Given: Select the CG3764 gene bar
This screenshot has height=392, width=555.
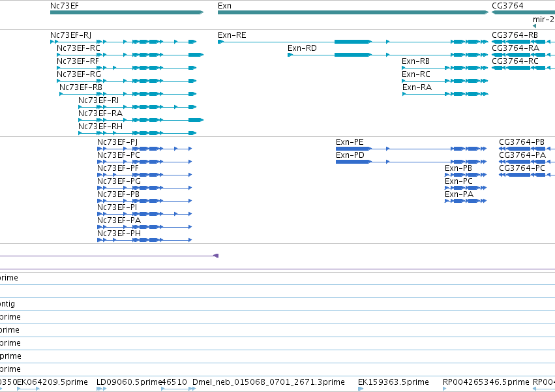Looking at the screenshot, I should pyautogui.click(x=523, y=12).
